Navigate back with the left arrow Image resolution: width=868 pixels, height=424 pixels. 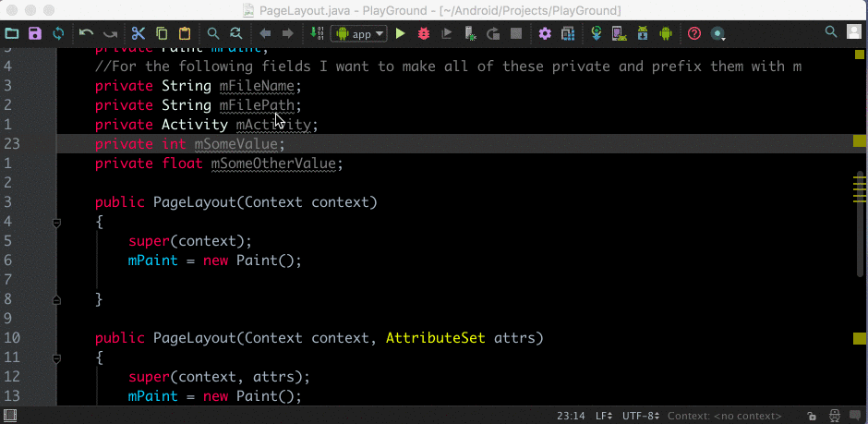pyautogui.click(x=265, y=34)
